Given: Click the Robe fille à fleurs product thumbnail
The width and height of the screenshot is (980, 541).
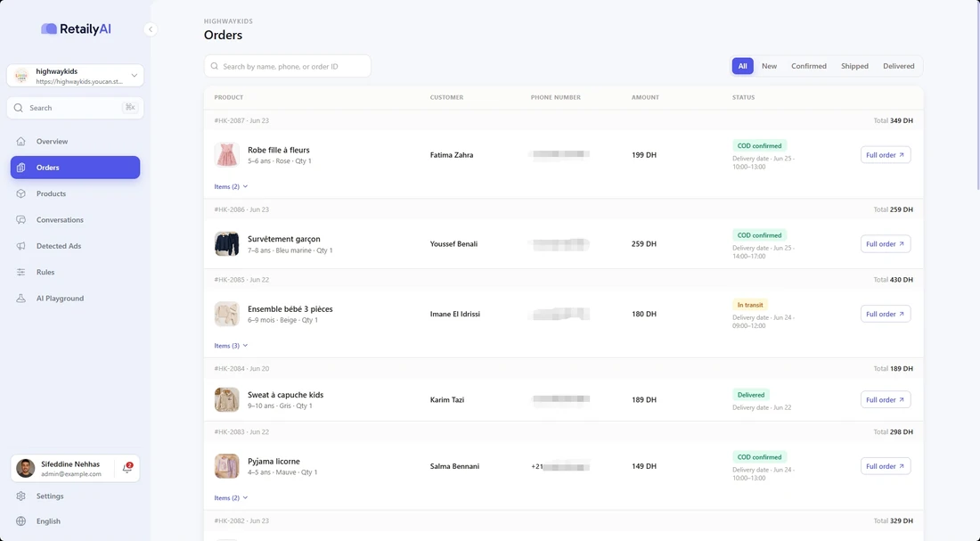Looking at the screenshot, I should coord(227,155).
